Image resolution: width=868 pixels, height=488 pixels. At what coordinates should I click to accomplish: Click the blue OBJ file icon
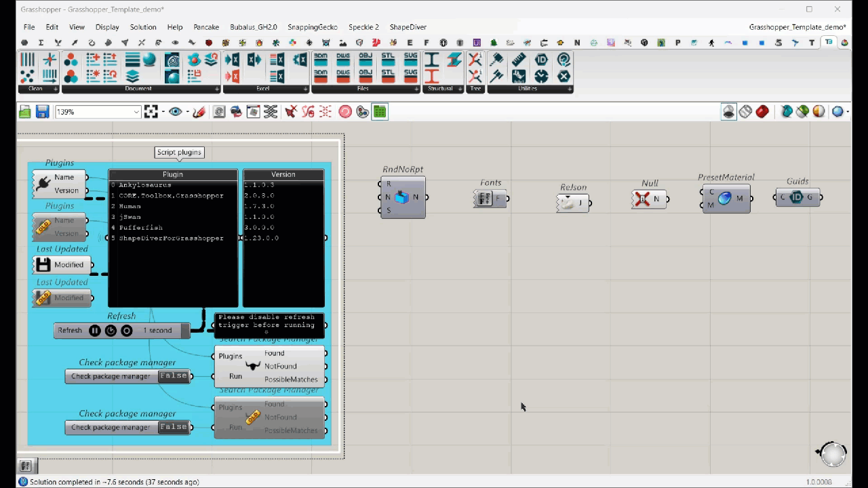(x=366, y=59)
